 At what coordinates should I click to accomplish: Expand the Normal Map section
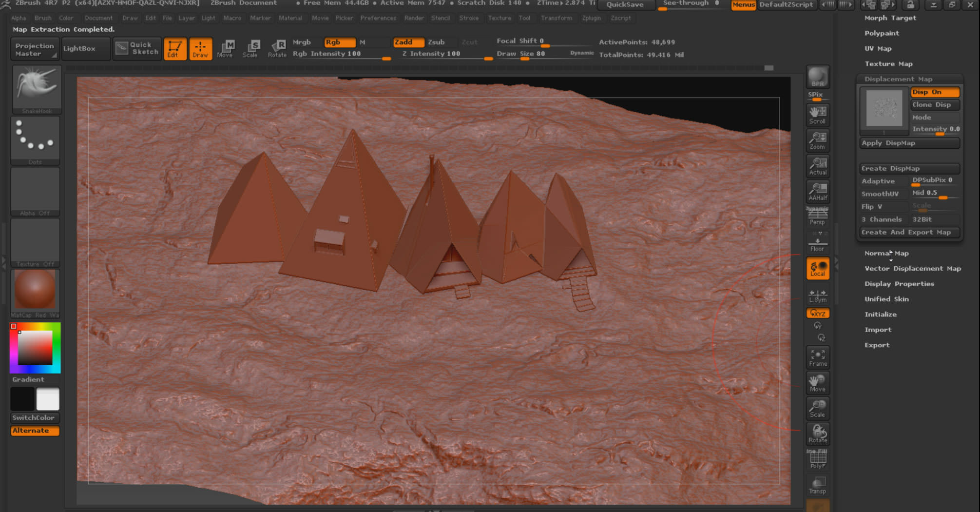tap(886, 253)
